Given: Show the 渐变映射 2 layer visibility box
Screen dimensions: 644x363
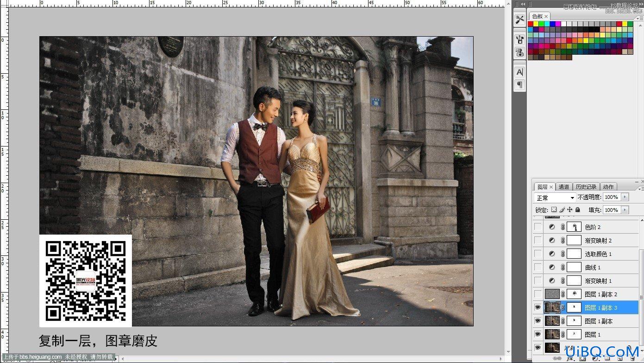Looking at the screenshot, I should click(x=538, y=241).
